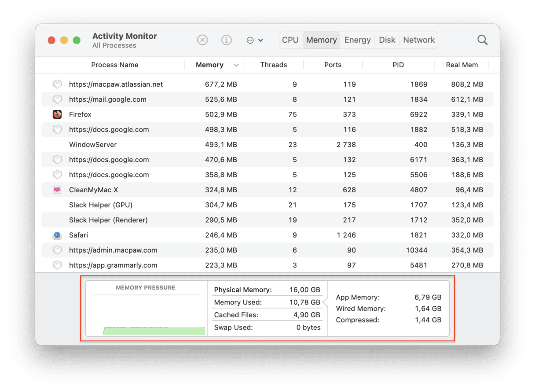
Task: Switch to the Network tab
Action: 418,40
